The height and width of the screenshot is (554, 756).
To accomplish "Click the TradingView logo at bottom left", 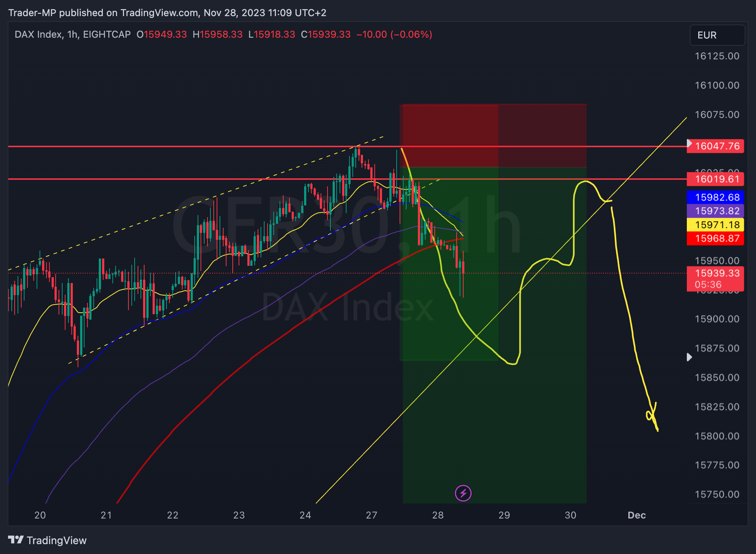I will [47, 540].
